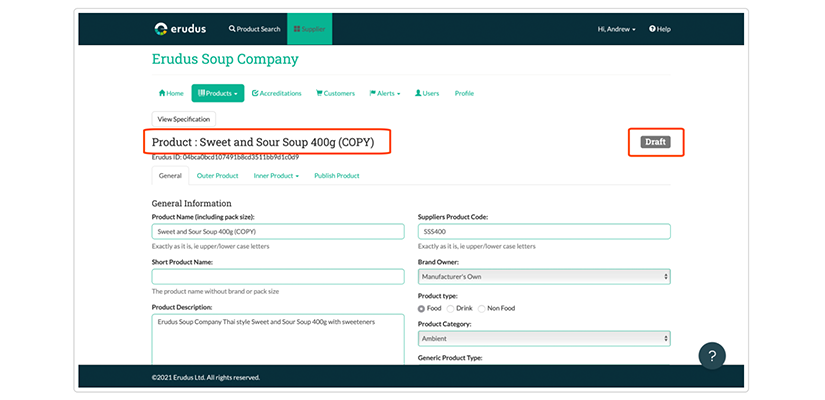Open the Hi, Andrew user menu
The height and width of the screenshot is (400, 825).
tap(616, 29)
